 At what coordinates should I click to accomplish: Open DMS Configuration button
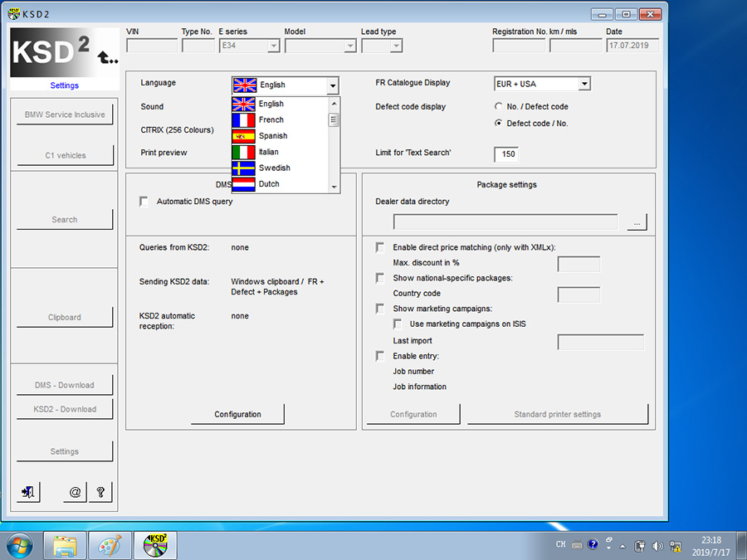(x=237, y=414)
